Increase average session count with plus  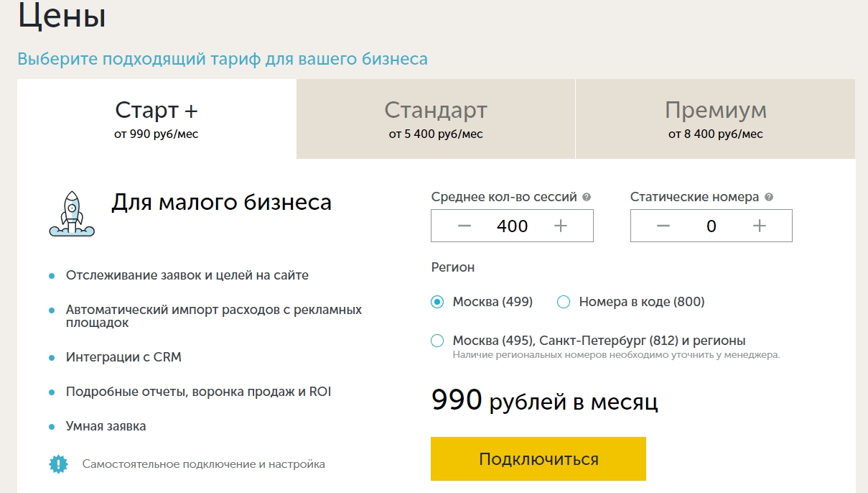[561, 226]
